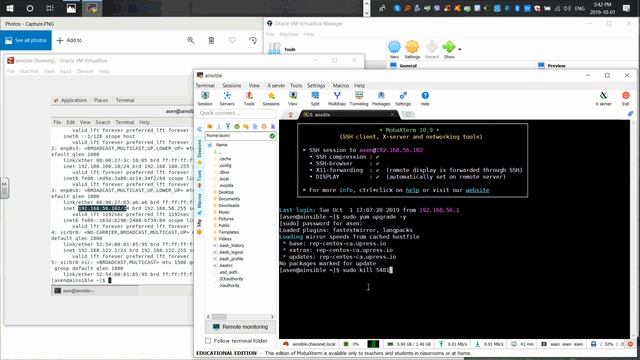Click the X server toolbar icon at right

tap(603, 98)
